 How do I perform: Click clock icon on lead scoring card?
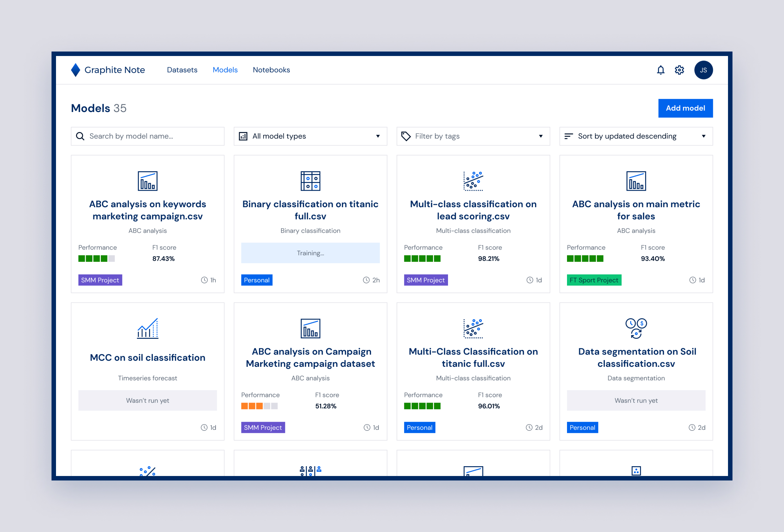click(530, 280)
